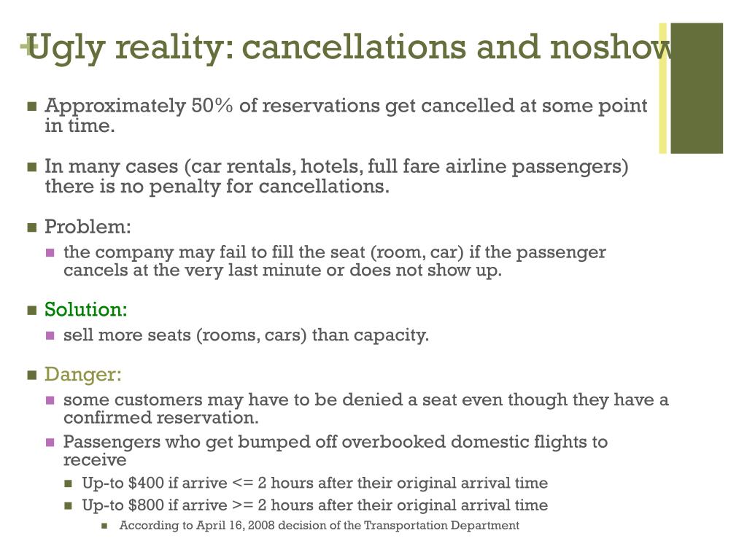The width and height of the screenshot is (747, 560).
Task: Click the purple bullet before 'the company may fail'
Action: click(x=50, y=252)
